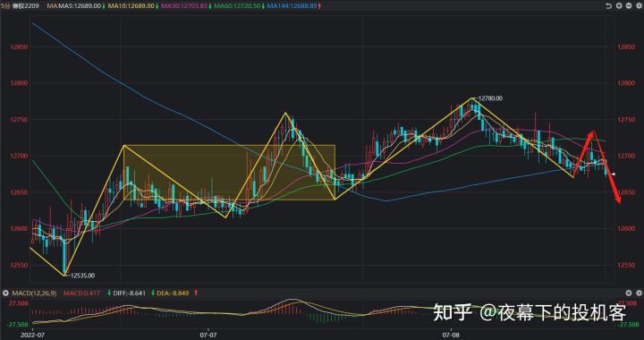Click the 5分 period label

(x=5, y=6)
